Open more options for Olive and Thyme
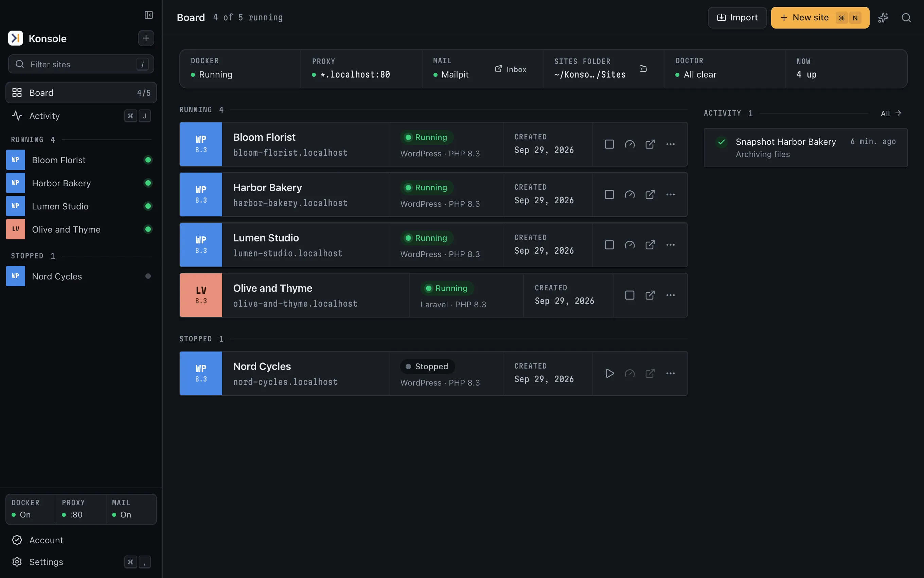The image size is (924, 578). tap(671, 295)
